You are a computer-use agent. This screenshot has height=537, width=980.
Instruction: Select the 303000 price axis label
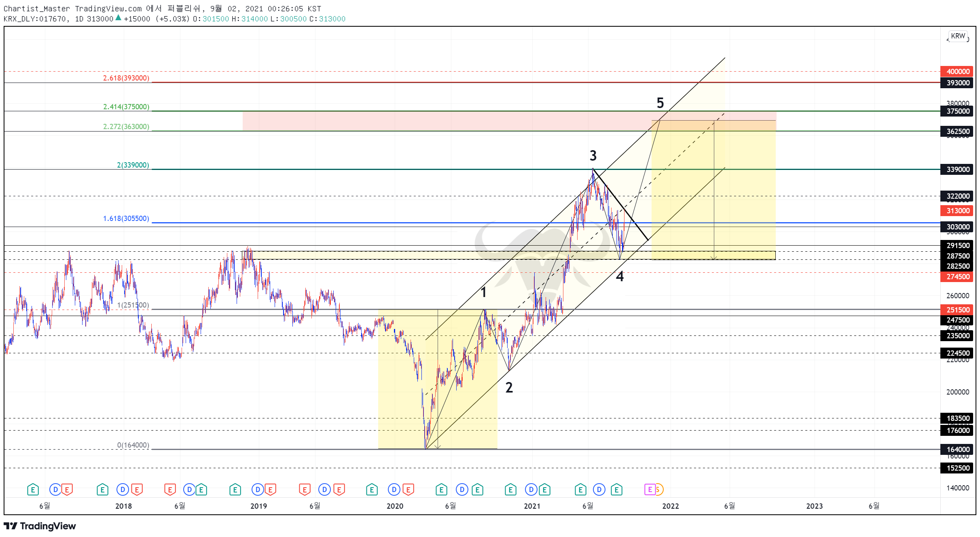coord(957,227)
